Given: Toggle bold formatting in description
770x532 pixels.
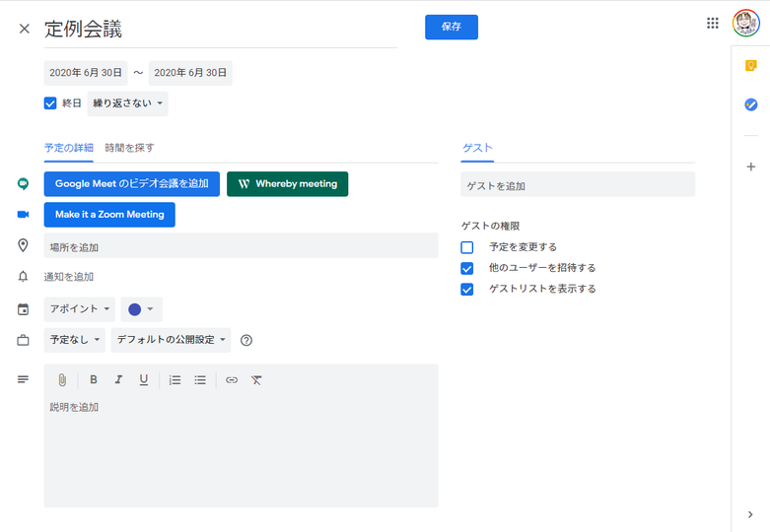Looking at the screenshot, I should (x=94, y=380).
